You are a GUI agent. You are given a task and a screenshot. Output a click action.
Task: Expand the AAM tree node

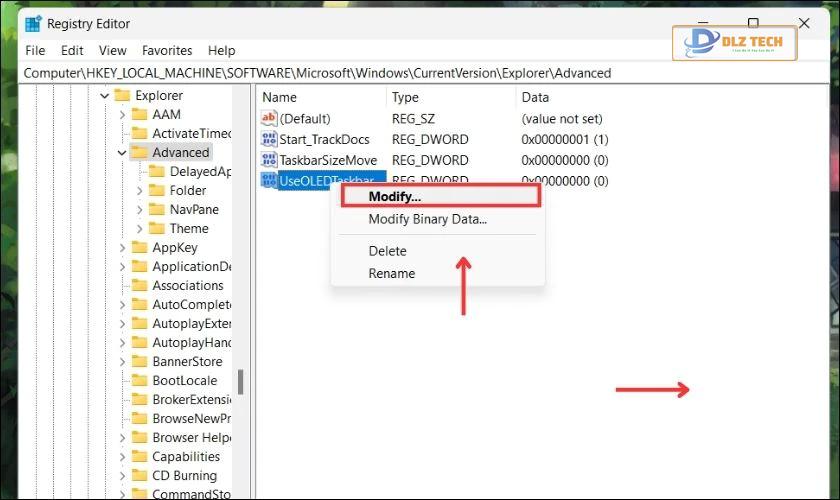tap(122, 115)
